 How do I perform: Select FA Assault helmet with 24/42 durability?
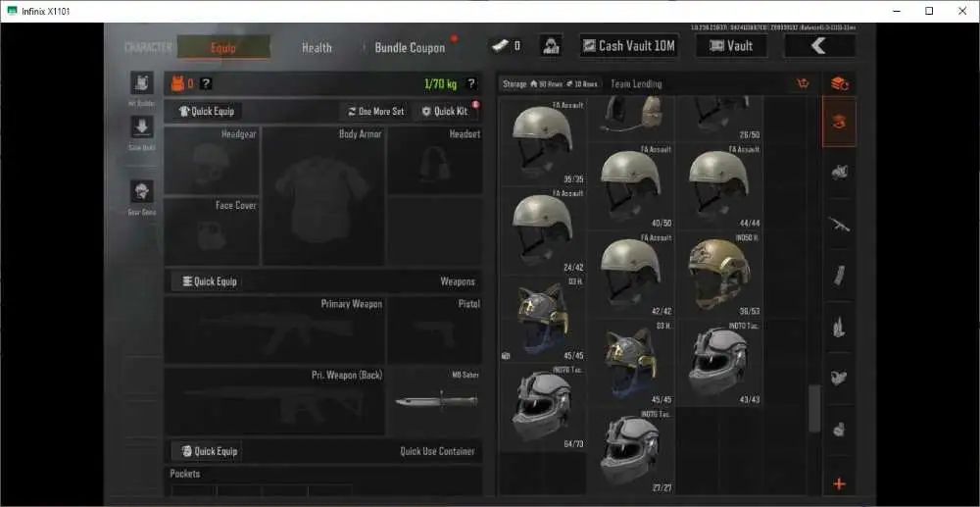tap(543, 230)
